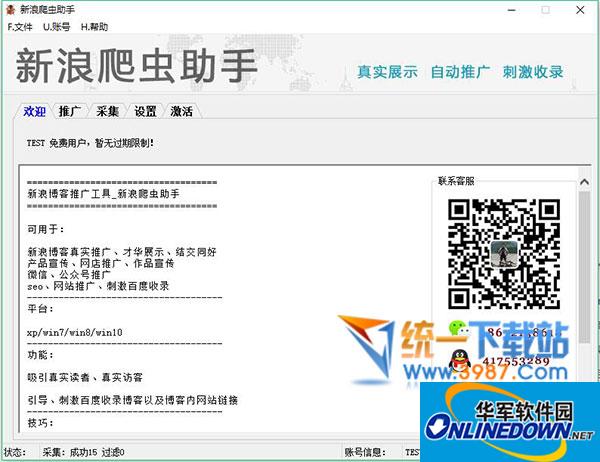Click the line 吸引真实读者、真实访客

(x=85, y=378)
